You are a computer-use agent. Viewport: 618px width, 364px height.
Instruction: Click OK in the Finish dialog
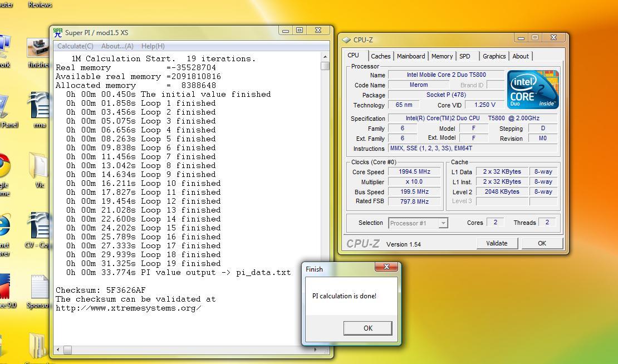click(367, 328)
